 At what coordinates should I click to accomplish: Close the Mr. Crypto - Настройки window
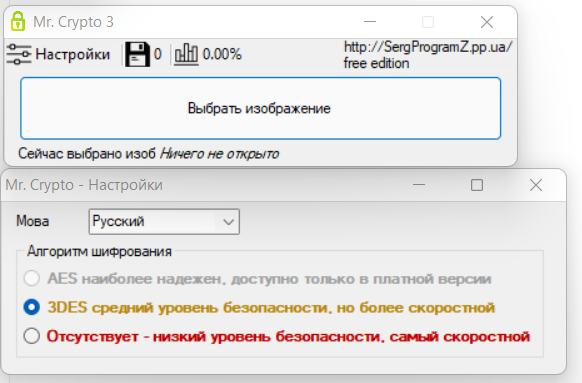[x=536, y=185]
